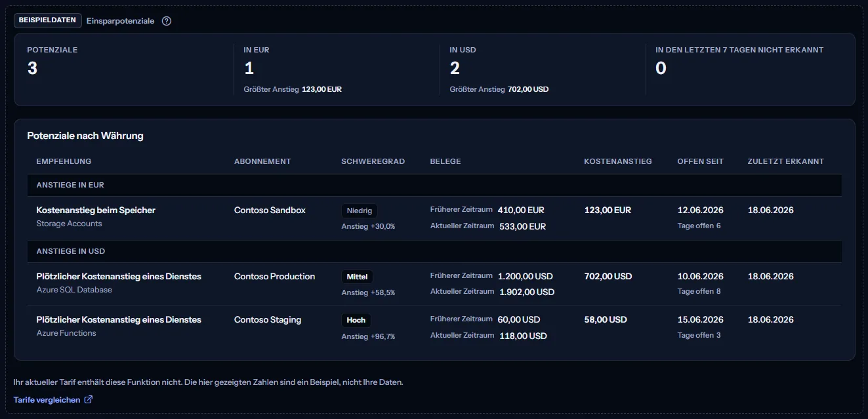Click the POTENZIALE summary count card

pyautogui.click(x=125, y=70)
